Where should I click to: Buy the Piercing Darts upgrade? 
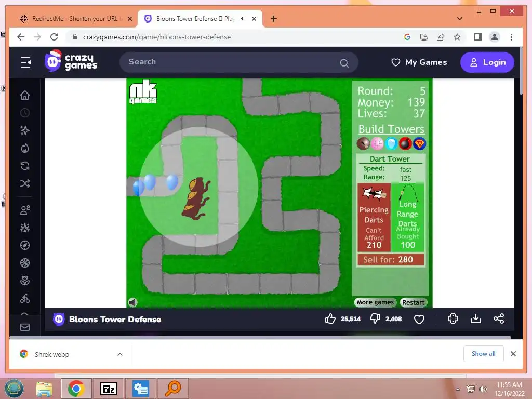(x=374, y=217)
